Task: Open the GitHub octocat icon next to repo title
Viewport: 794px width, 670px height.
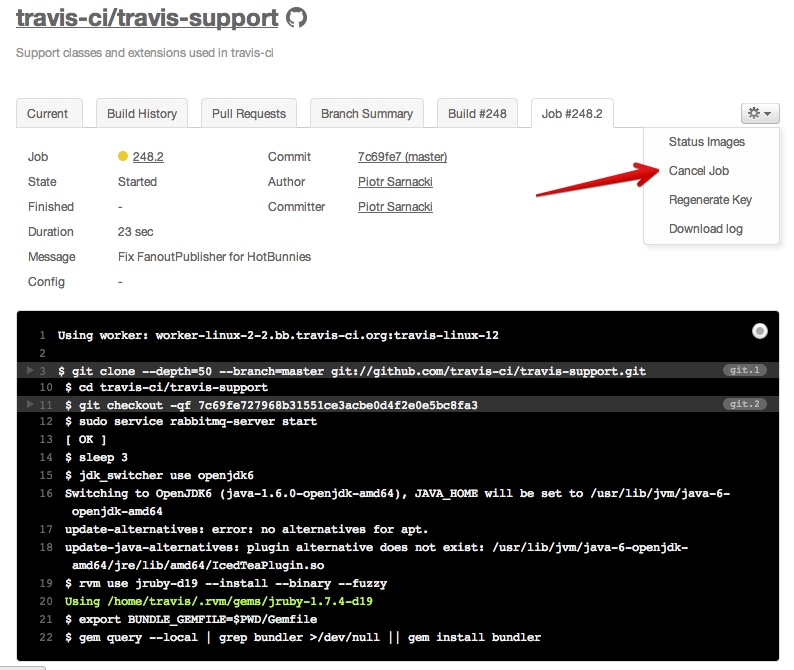Action: point(297,18)
